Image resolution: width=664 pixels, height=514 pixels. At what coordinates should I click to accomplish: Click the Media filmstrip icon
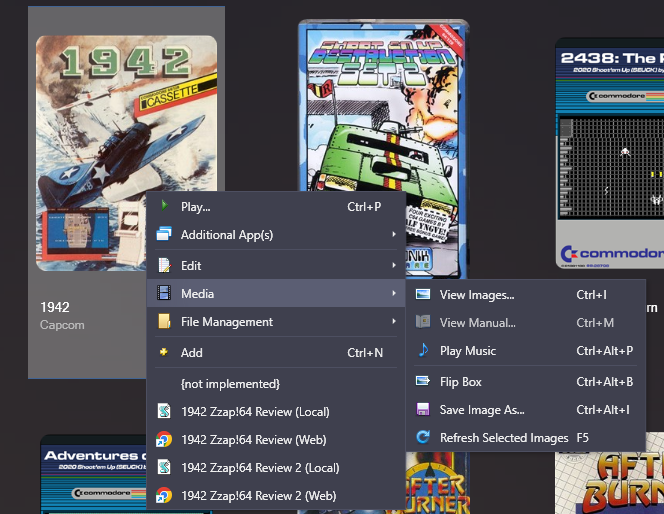click(164, 293)
